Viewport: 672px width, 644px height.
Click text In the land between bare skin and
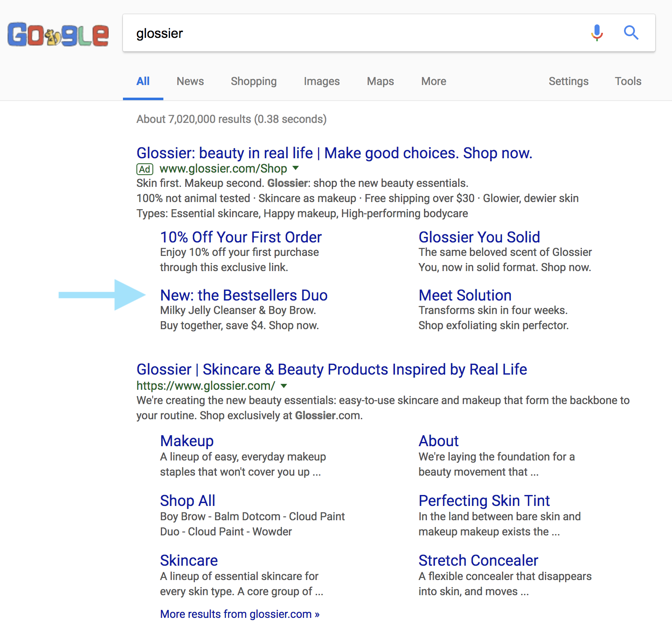pos(500,516)
